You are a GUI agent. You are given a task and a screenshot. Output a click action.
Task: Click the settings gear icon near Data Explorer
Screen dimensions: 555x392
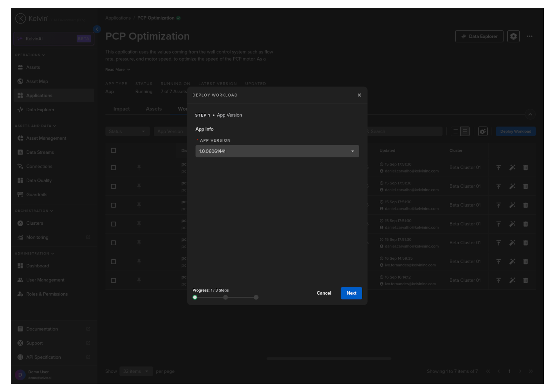point(513,36)
